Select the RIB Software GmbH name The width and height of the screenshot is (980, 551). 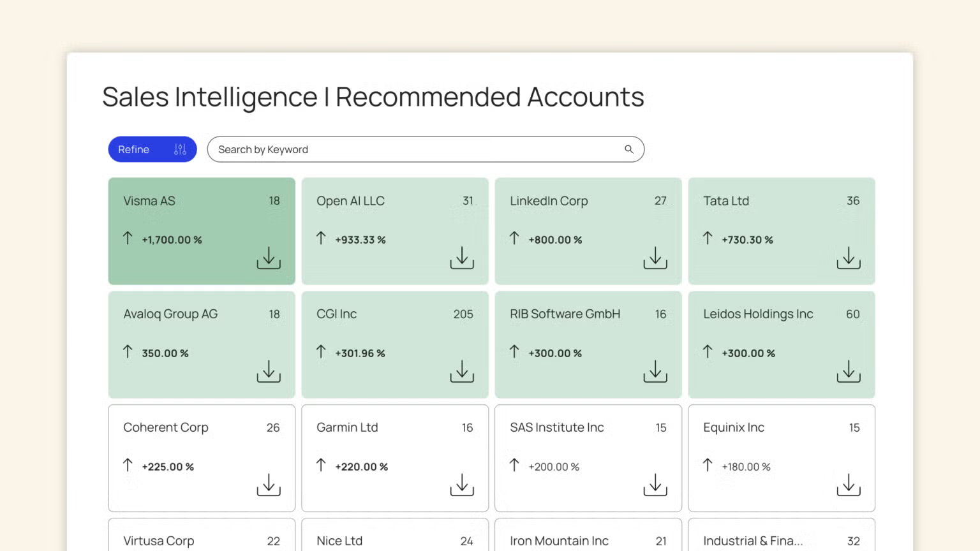click(565, 314)
